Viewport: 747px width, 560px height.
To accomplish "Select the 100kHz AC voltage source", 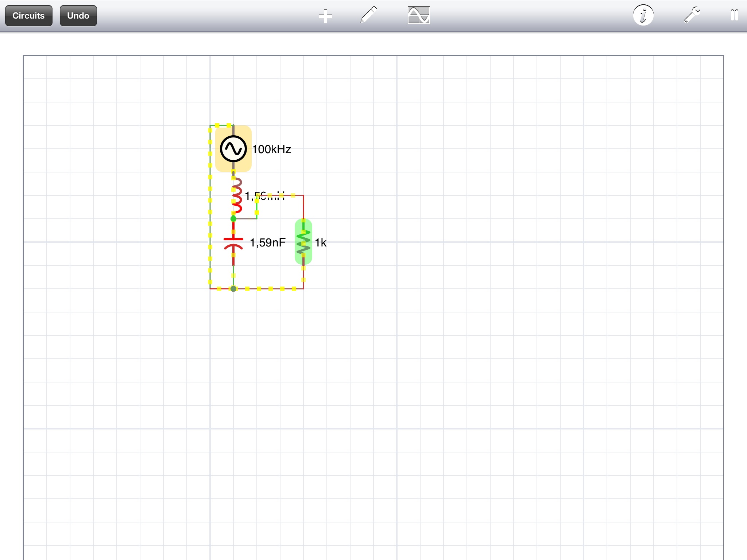I will pos(233,149).
